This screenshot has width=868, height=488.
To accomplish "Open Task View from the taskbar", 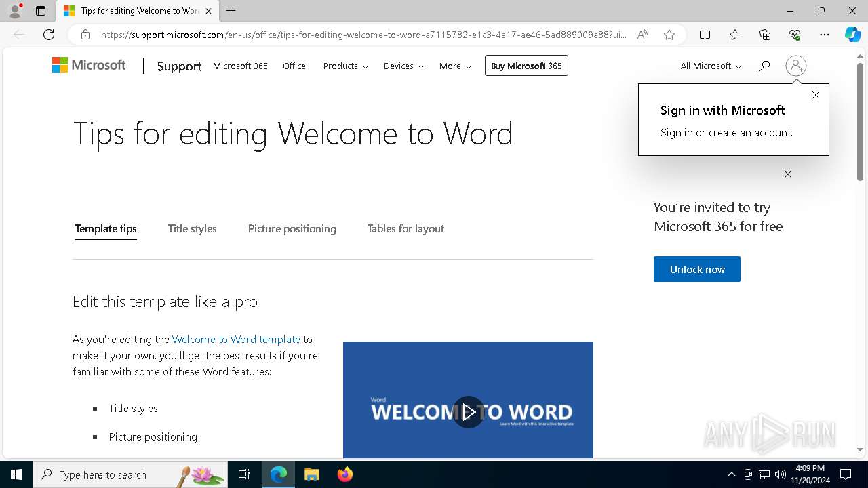I will point(244,474).
